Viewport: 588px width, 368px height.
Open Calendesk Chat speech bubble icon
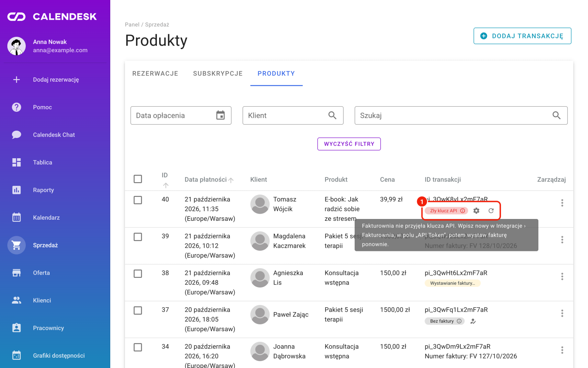[x=17, y=135]
